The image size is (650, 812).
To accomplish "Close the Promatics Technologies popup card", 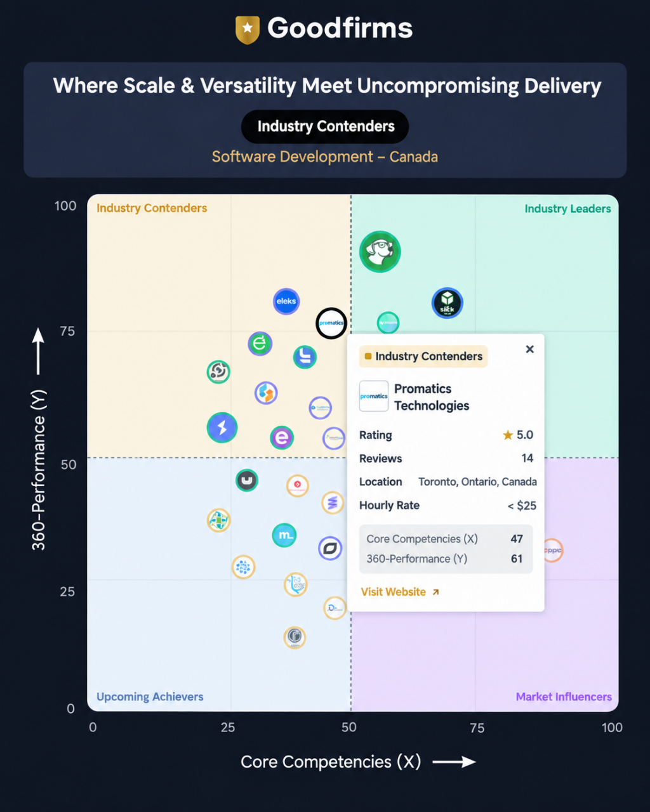I will point(530,349).
